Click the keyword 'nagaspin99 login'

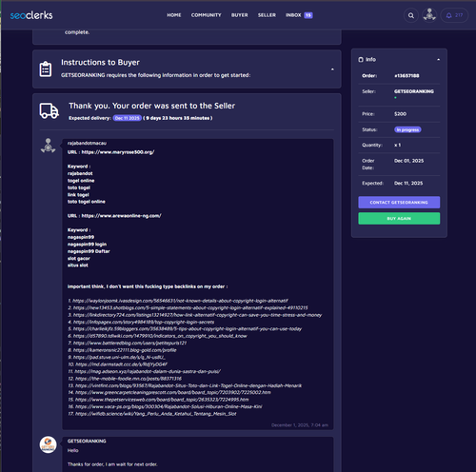pyautogui.click(x=87, y=245)
